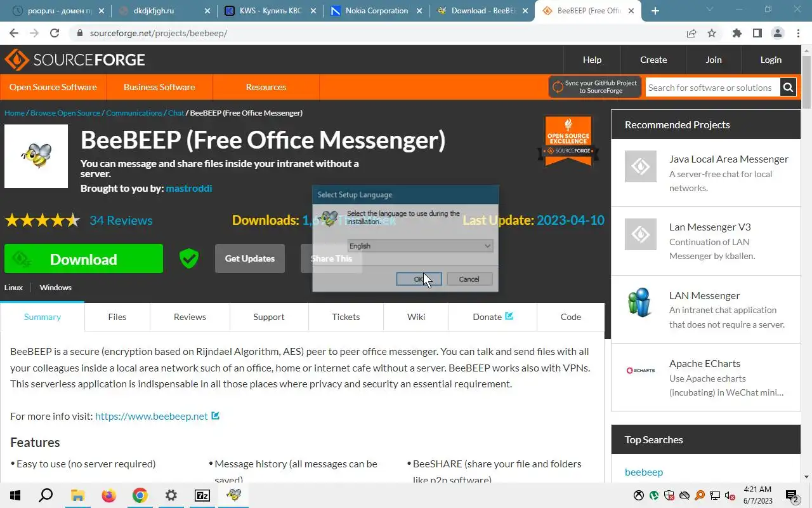Click the Open Source Excellence badge
Screen dimensions: 812x508
tap(568, 141)
